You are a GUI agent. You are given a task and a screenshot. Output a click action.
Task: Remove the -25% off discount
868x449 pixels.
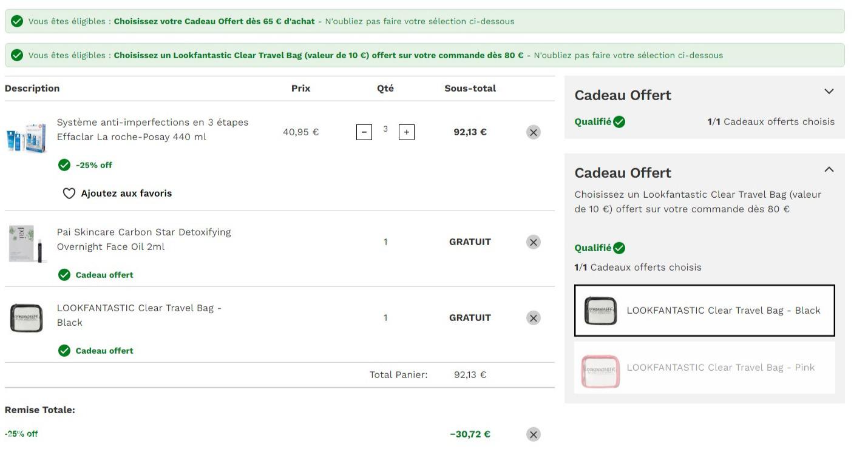533,434
